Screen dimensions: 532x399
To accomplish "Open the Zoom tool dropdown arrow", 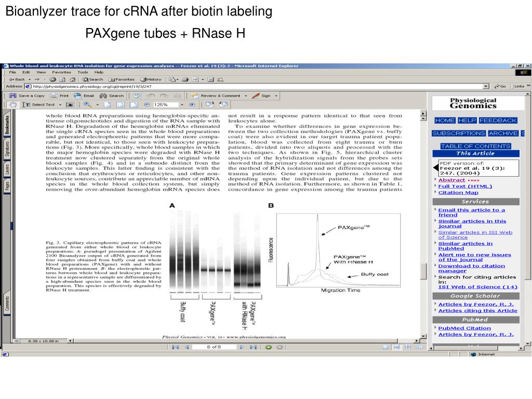I will coord(97,104).
